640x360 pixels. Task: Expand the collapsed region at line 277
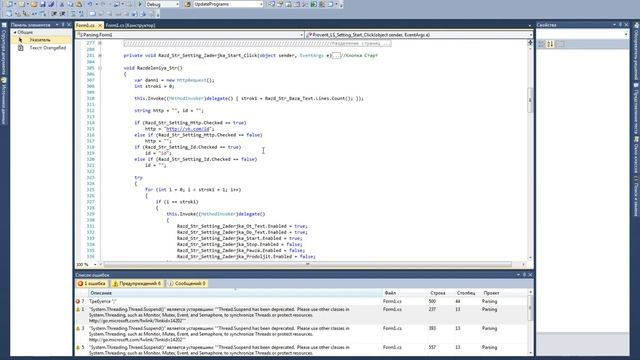click(100, 43)
